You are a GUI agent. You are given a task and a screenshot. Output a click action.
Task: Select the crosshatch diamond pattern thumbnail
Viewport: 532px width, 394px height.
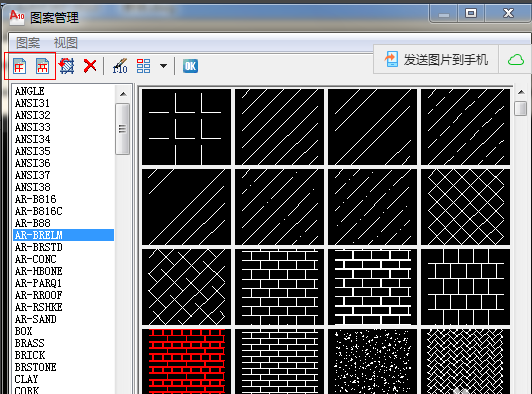pyautogui.click(x=466, y=207)
